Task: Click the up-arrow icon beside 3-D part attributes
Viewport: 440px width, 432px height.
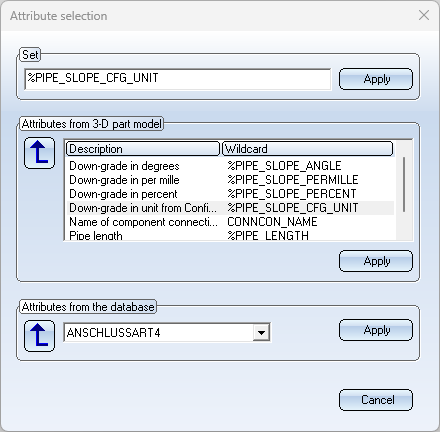Action: (39, 153)
